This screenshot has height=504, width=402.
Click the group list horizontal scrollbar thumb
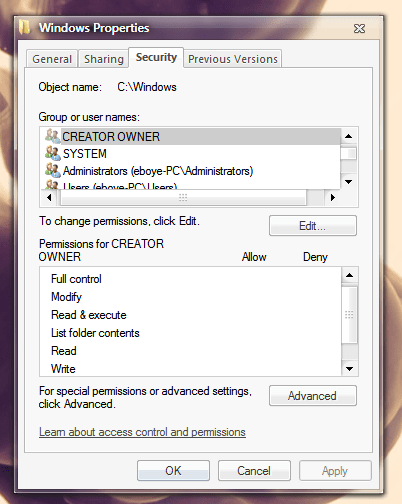(x=183, y=198)
